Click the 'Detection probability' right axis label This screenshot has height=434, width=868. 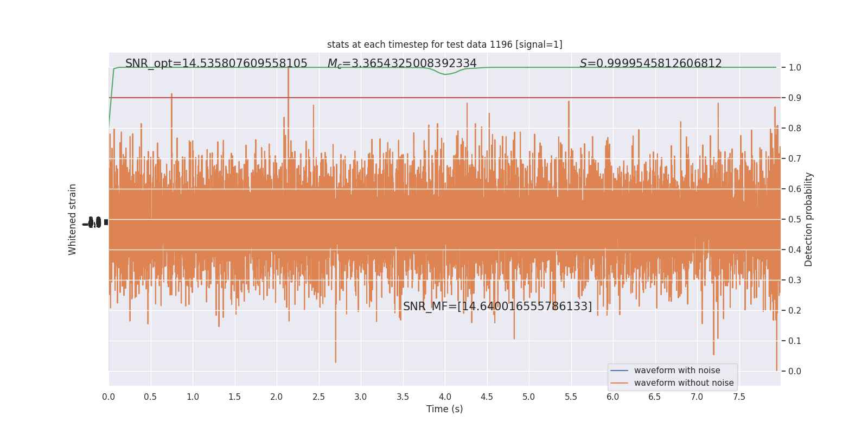[809, 219]
